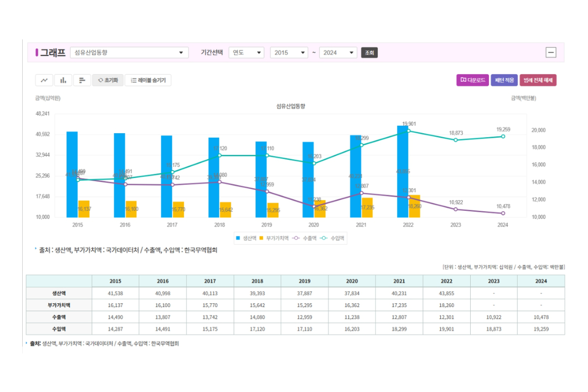Change the end year from 2024
Screen dimensions: 588x392
[338, 52]
